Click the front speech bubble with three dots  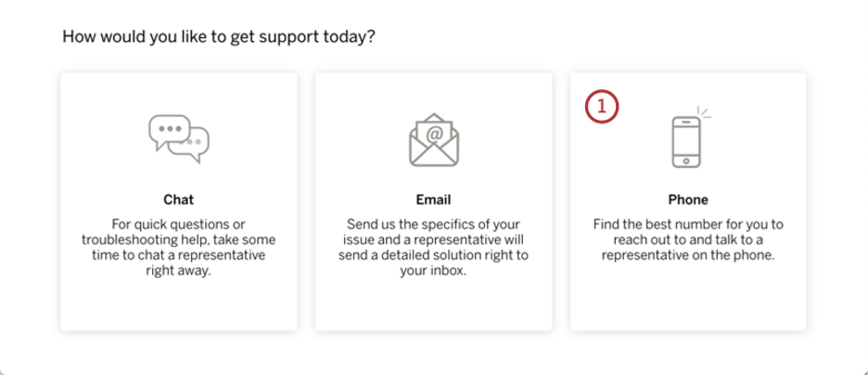(x=170, y=131)
